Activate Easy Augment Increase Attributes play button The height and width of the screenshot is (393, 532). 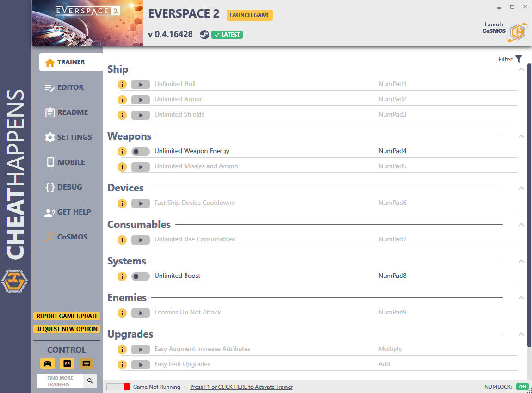point(141,350)
